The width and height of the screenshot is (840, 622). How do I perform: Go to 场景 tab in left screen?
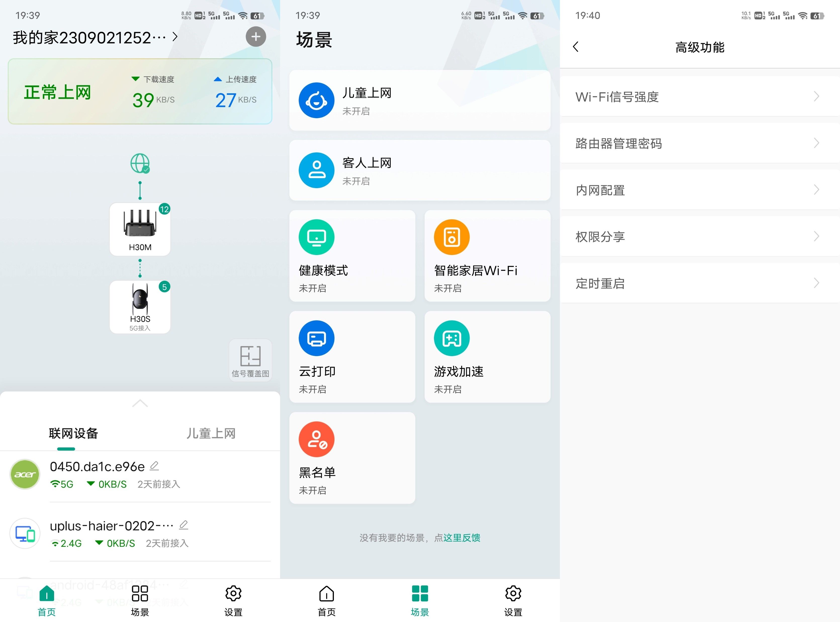(x=140, y=601)
